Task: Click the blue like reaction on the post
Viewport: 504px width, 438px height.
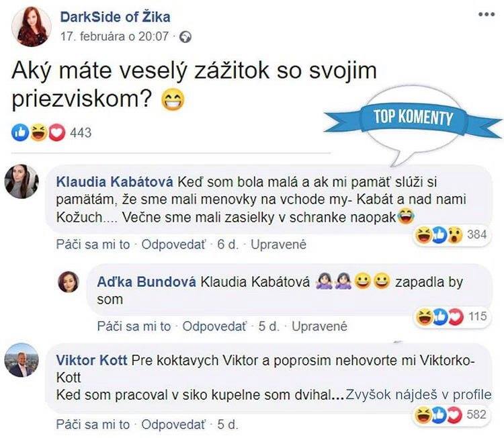Action: click(x=20, y=132)
